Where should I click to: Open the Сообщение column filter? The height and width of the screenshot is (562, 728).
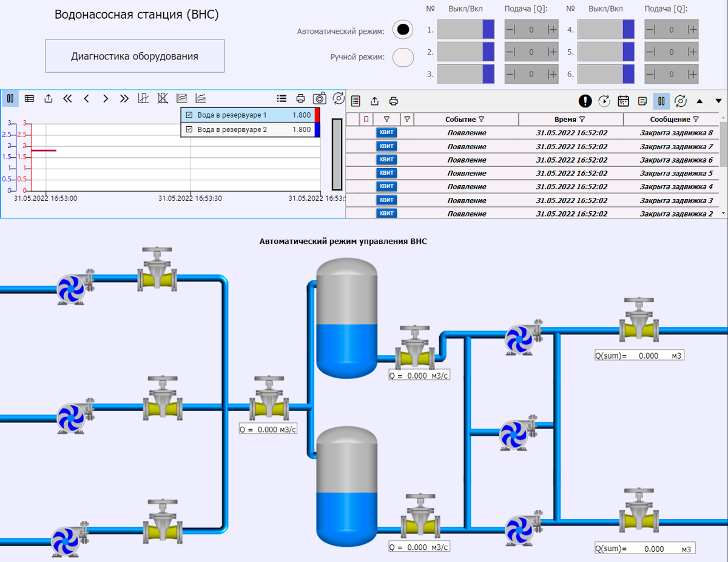(x=696, y=119)
